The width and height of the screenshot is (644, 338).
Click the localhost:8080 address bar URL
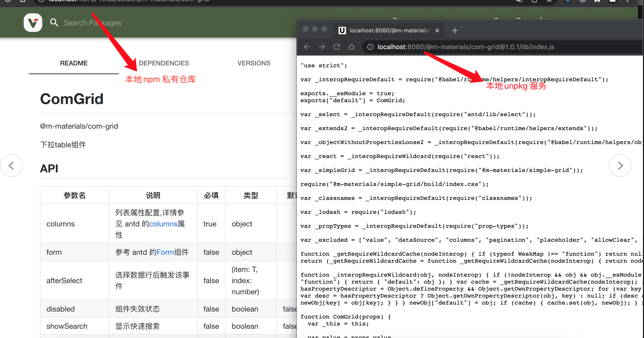click(465, 47)
